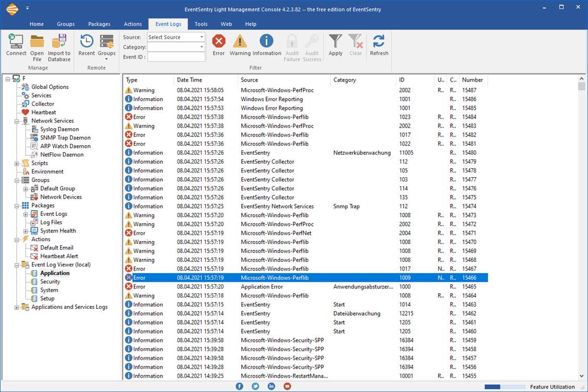The image size is (588, 392).
Task: Select the Heartbeat heart icon node
Action: (26, 112)
